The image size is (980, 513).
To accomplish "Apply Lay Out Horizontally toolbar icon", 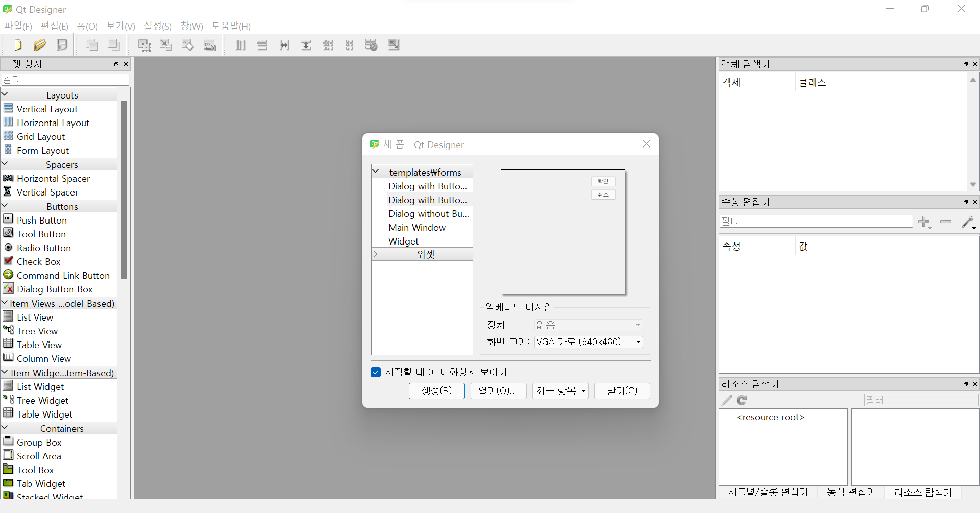I will [x=240, y=45].
